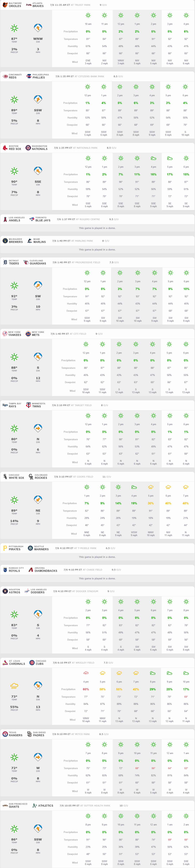Click the Philadelphia Phillies team logo
195x868 pixels.
click(29, 76)
